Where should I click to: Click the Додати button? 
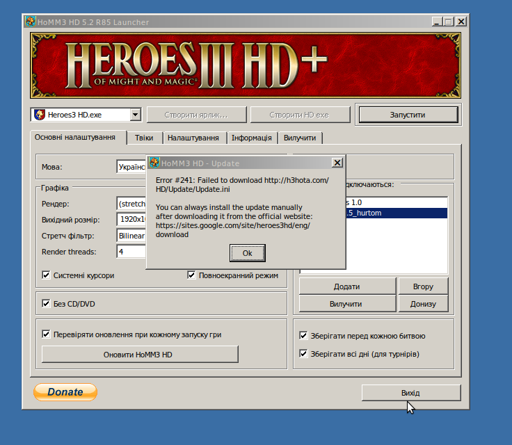pyautogui.click(x=347, y=287)
